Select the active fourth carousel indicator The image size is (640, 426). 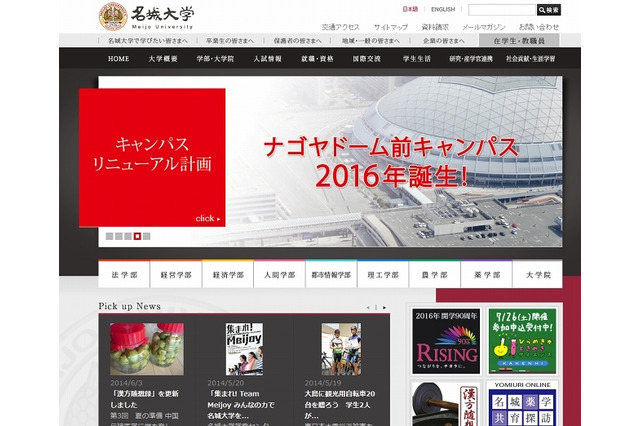pyautogui.click(x=138, y=236)
